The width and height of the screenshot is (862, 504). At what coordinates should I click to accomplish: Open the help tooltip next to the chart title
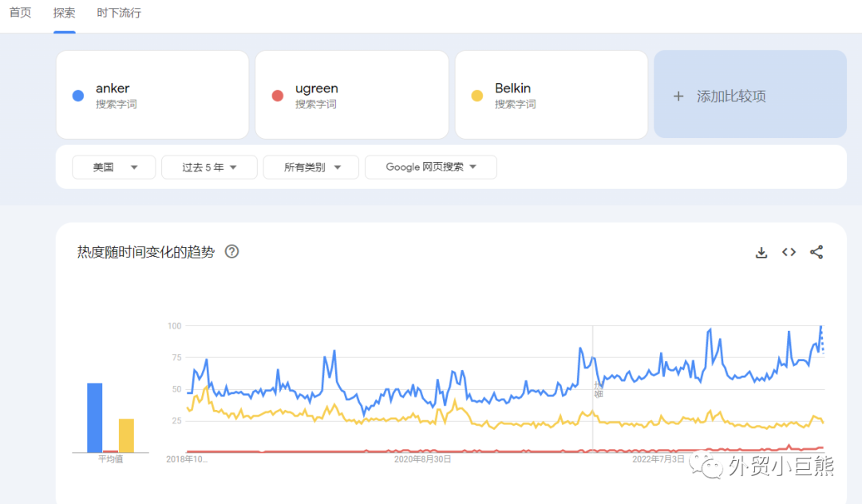coord(231,251)
